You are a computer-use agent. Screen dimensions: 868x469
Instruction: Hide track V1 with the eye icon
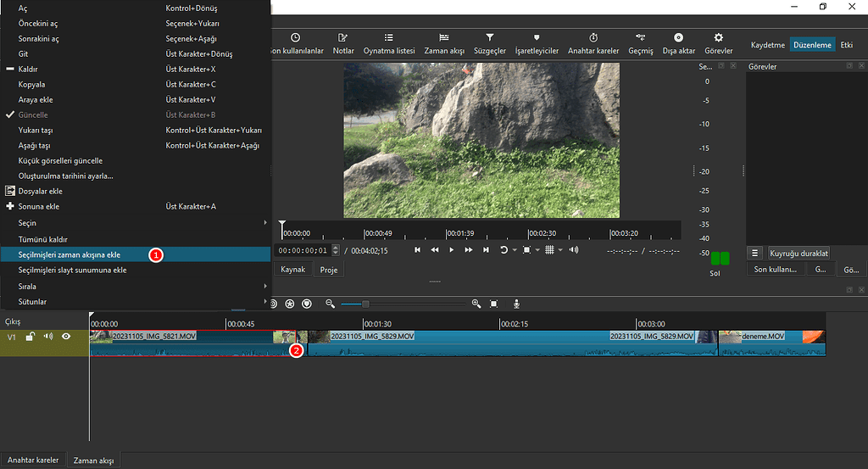click(66, 337)
